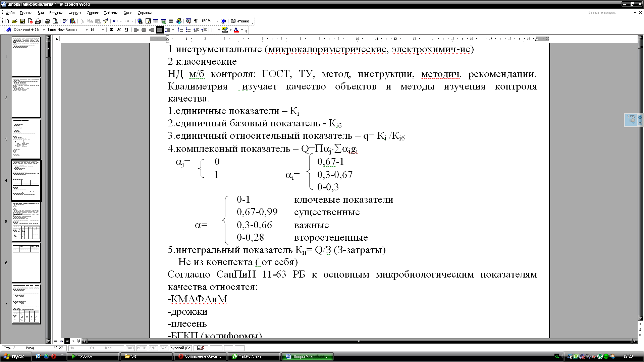This screenshot has width=644, height=362.
Task: Click the пуск Start button
Action: 16,356
